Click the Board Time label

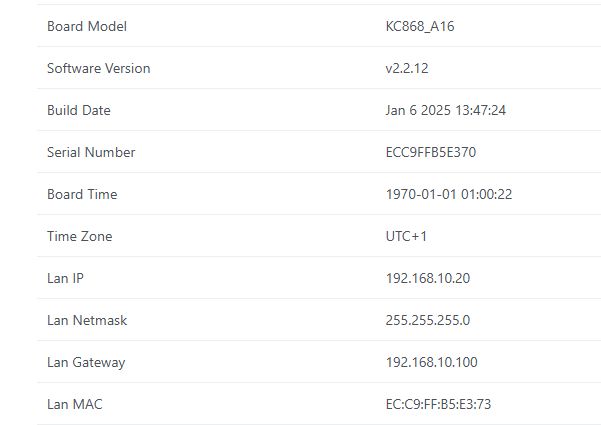(x=82, y=194)
